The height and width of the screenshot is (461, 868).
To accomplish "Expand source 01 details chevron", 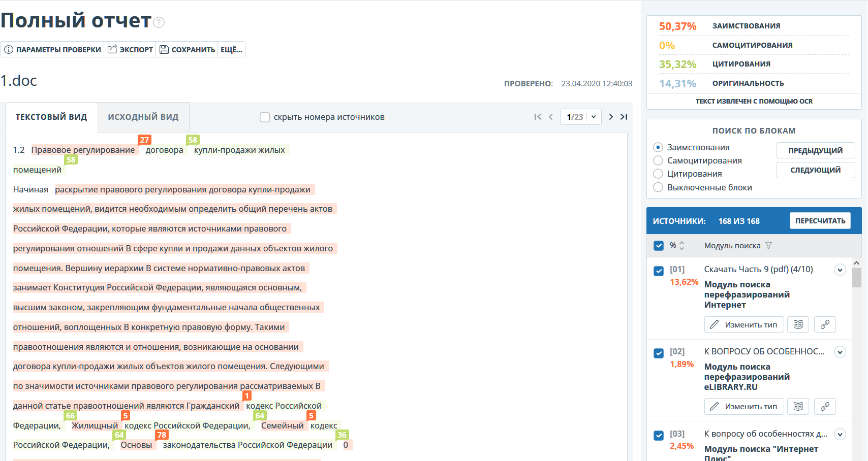I will click(x=840, y=270).
